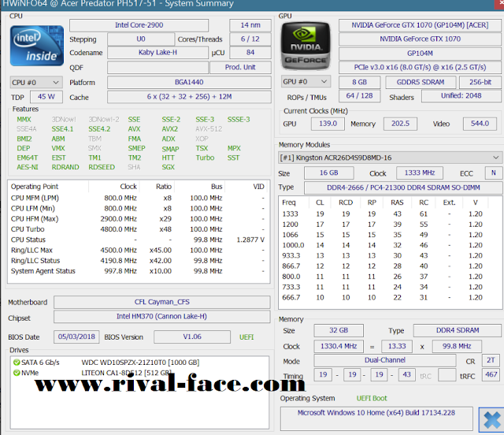Click the 256-bit bus width field

click(480, 82)
